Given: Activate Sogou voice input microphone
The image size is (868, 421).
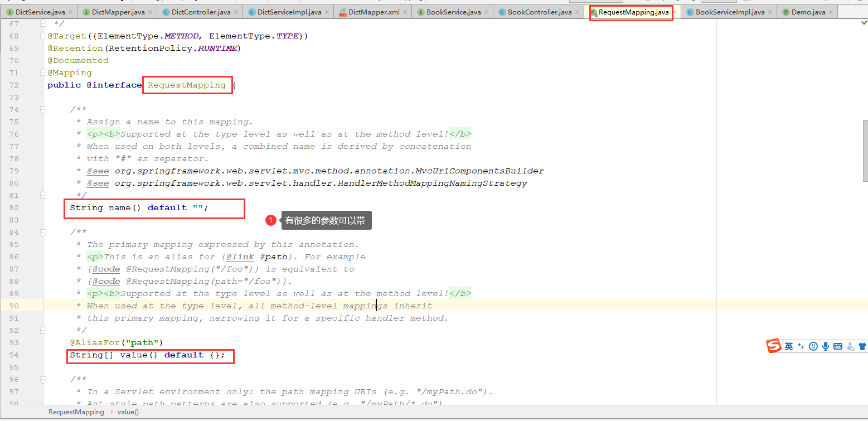Looking at the screenshot, I should [826, 346].
